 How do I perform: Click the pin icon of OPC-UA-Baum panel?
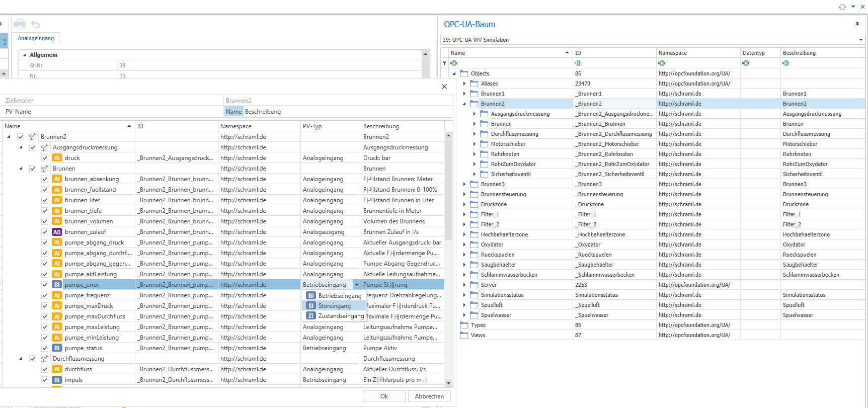pyautogui.click(x=857, y=24)
